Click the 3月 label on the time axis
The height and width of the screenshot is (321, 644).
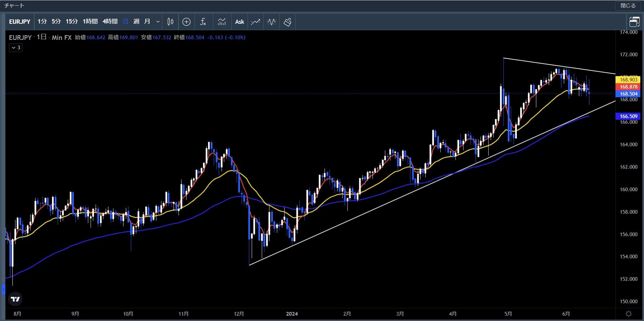tap(400, 314)
